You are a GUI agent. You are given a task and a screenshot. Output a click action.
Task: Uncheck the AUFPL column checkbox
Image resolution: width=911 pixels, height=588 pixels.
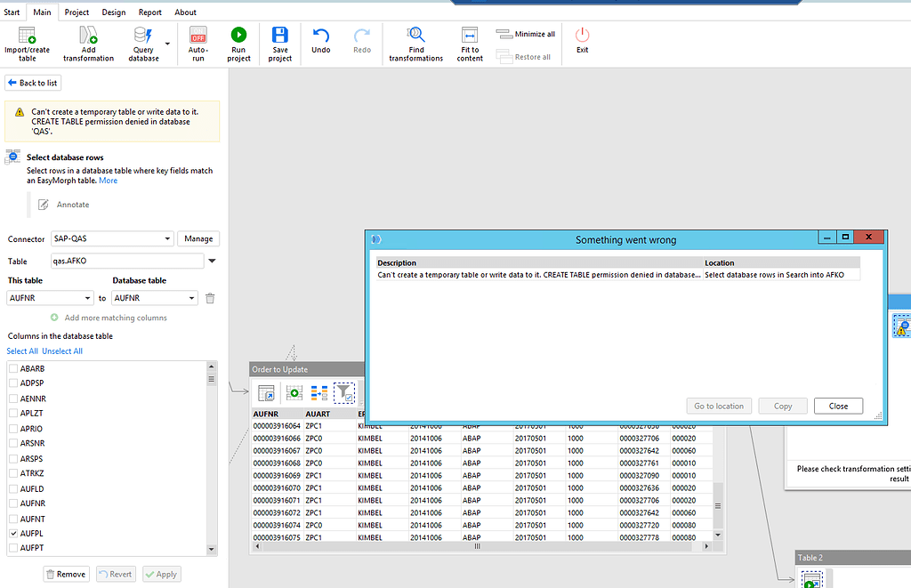click(x=13, y=534)
